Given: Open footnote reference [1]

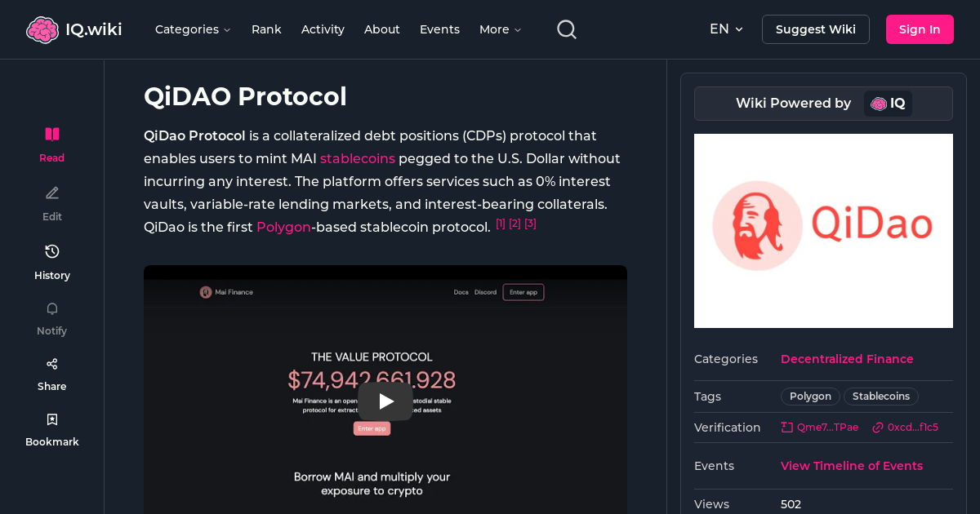Looking at the screenshot, I should (501, 223).
